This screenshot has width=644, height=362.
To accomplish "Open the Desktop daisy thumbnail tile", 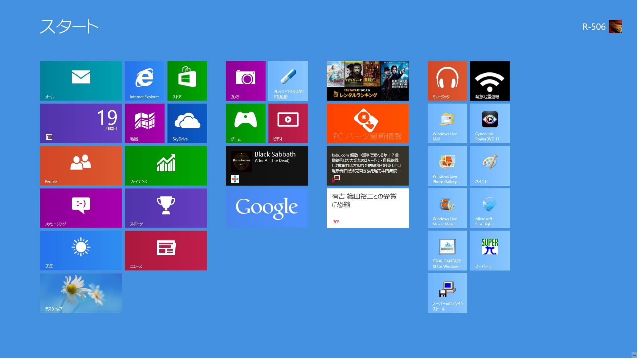I will pos(81,293).
